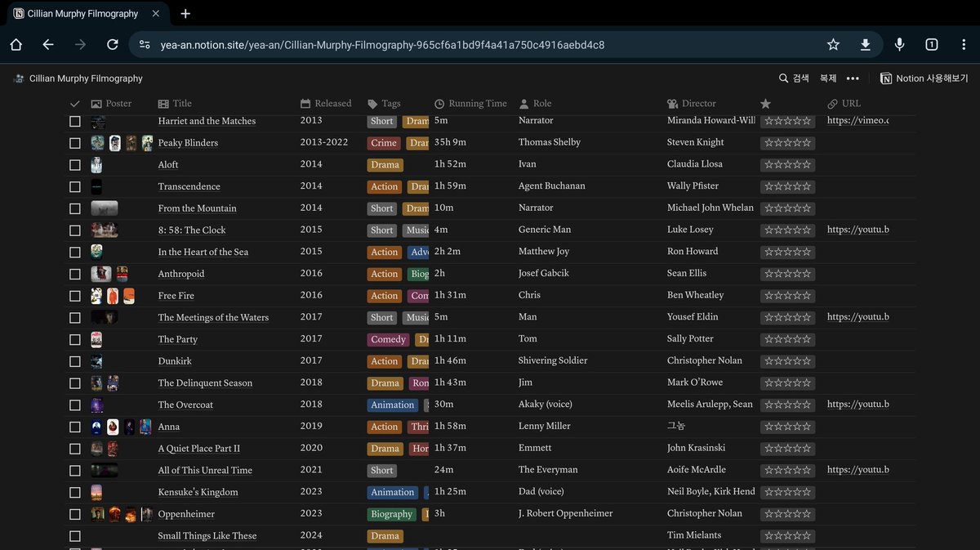This screenshot has width=980, height=550.
Task: Check the Small Things Like These checkbox
Action: pyautogui.click(x=75, y=536)
